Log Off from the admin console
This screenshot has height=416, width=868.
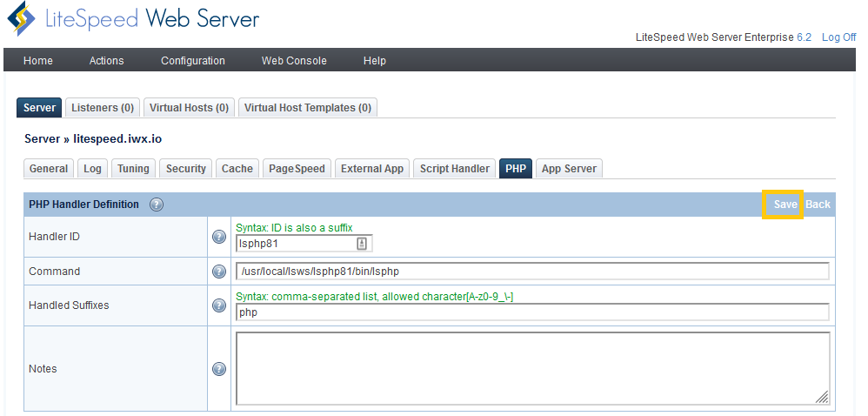pyautogui.click(x=838, y=37)
